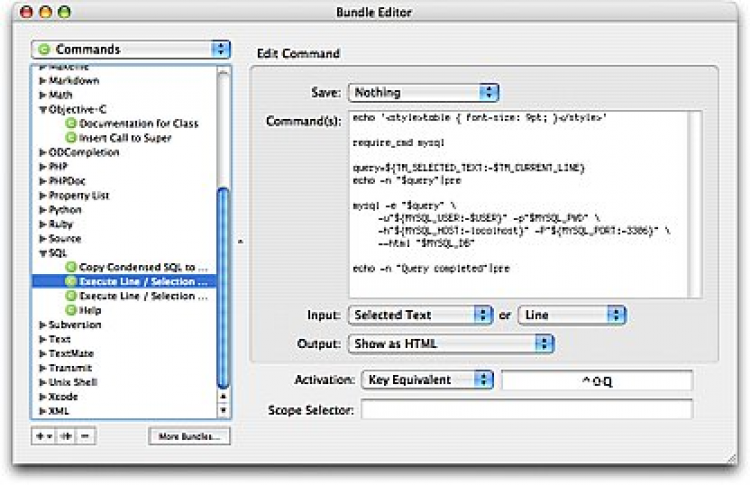The width and height of the screenshot is (750, 485).
Task: Expand the Subversion bundle folder
Action: pos(42,325)
